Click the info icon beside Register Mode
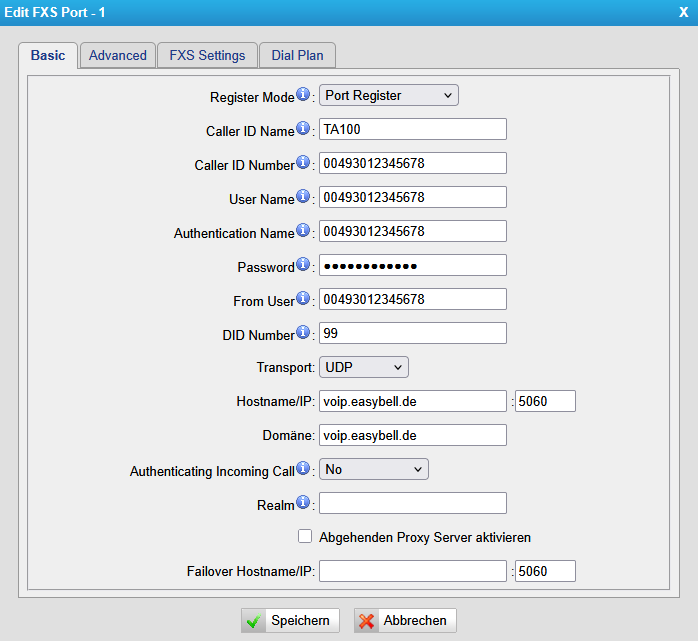698x641 pixels. coord(304,95)
